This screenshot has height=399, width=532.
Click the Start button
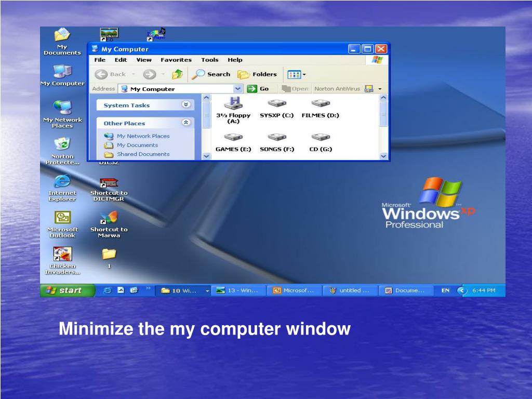click(67, 290)
